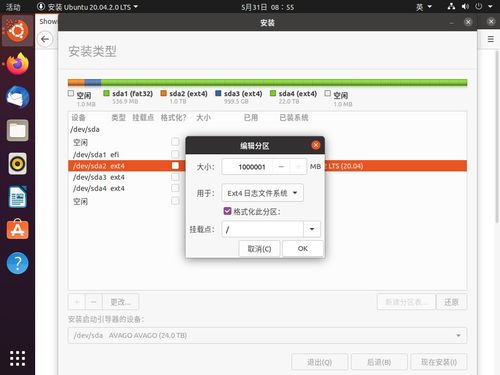This screenshot has height=375, width=500.
Task: Confirm with the OK button
Action: click(303, 249)
